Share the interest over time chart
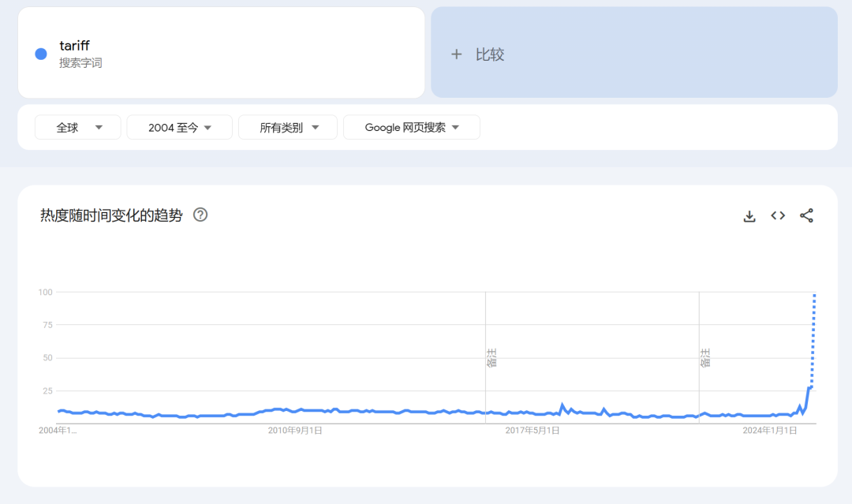This screenshot has width=852, height=504. 806,215
